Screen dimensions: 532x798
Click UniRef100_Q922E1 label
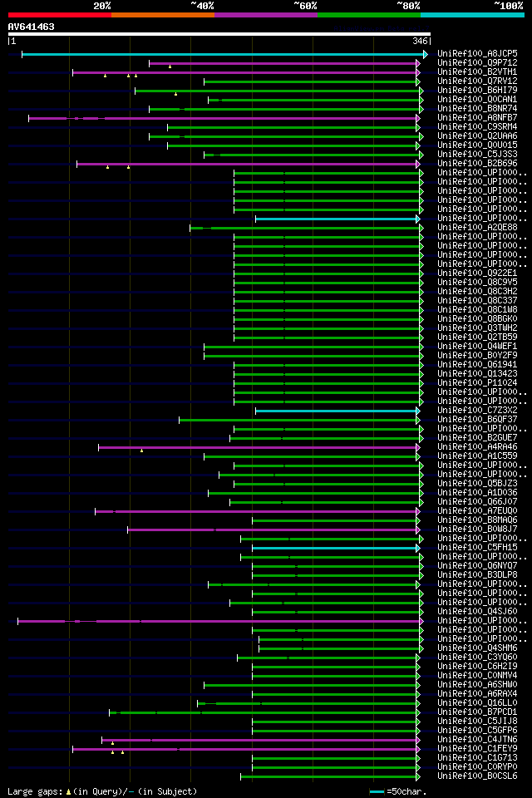(x=477, y=273)
